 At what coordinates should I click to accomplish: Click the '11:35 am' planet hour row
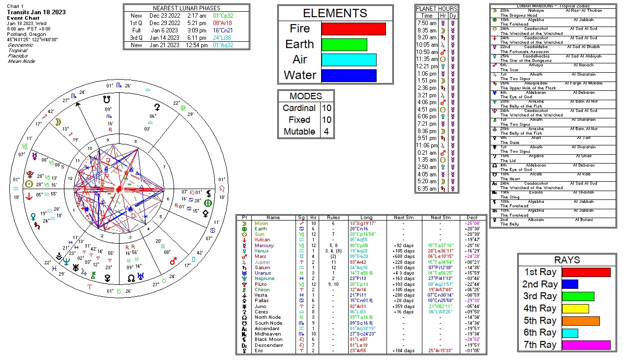coord(437,59)
